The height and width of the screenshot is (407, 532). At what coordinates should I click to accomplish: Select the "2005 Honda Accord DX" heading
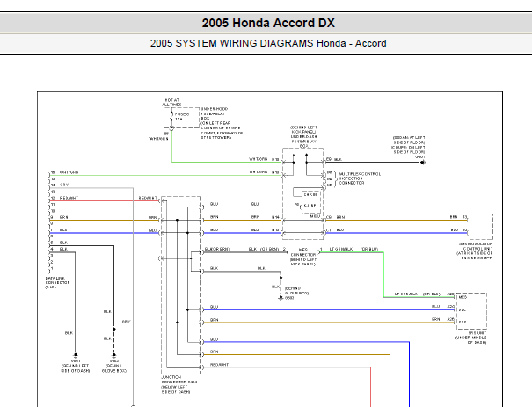point(268,23)
